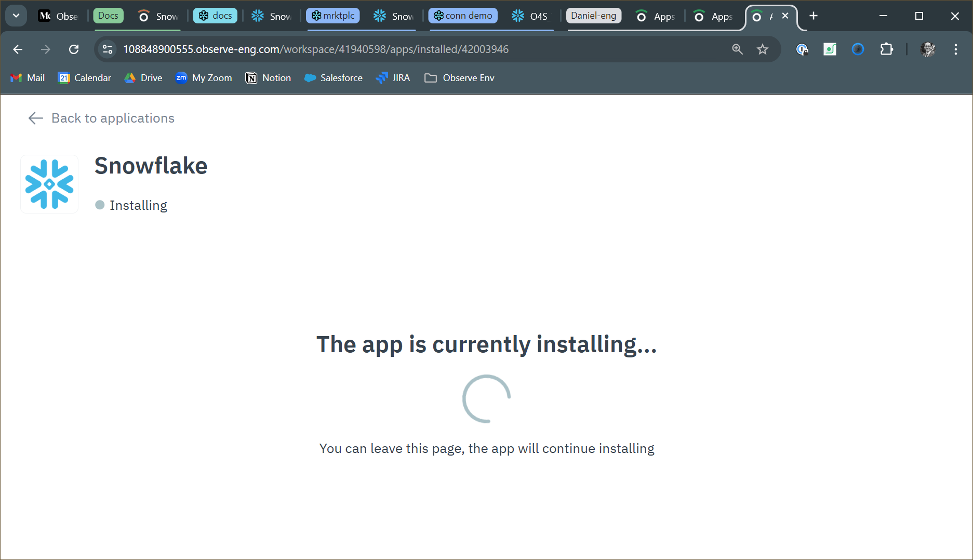Minimize the browser window

[x=883, y=16]
